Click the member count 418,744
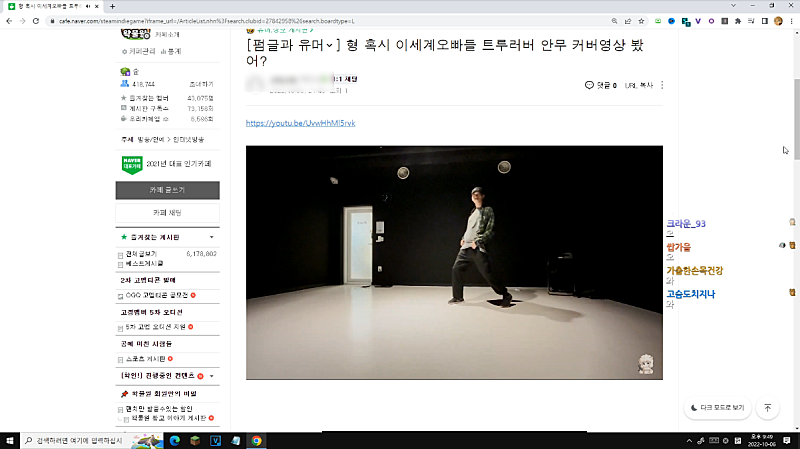This screenshot has height=449, width=800. [143, 84]
